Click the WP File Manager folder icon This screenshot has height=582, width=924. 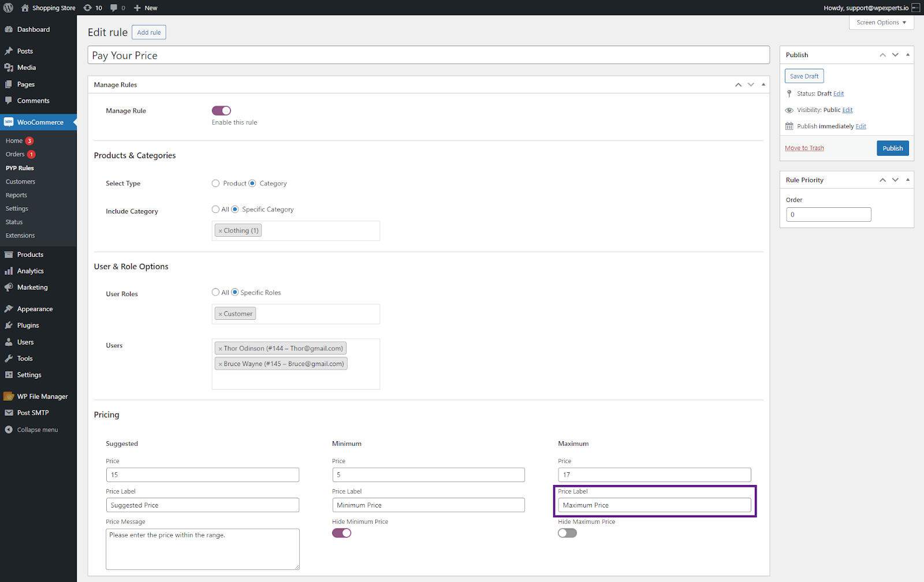point(9,397)
